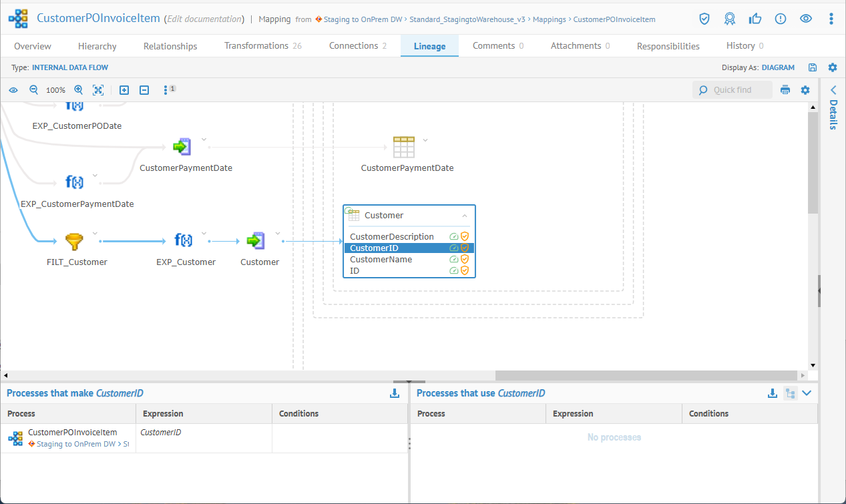Screen dimensions: 846x504
Task: Download the 'Processes that make' list
Action: click(395, 393)
